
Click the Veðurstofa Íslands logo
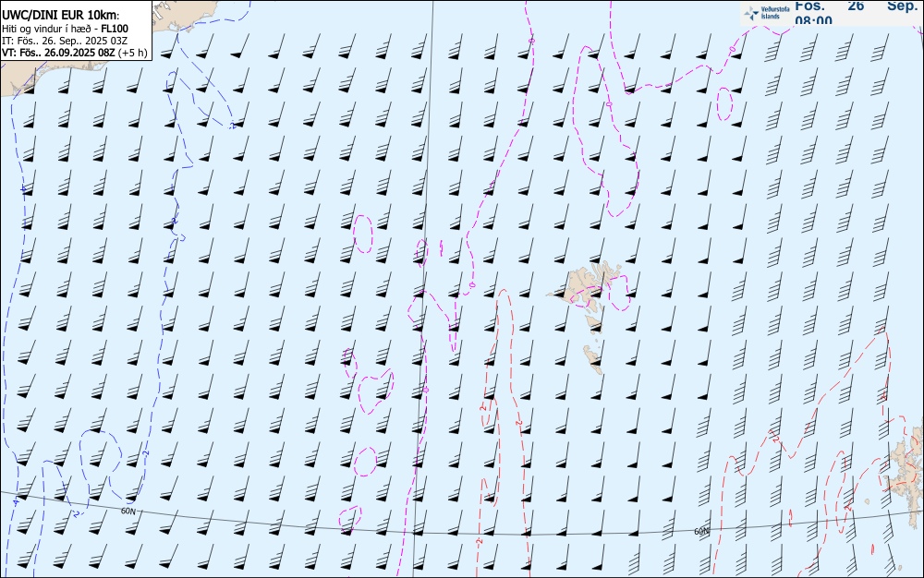pyautogui.click(x=767, y=14)
